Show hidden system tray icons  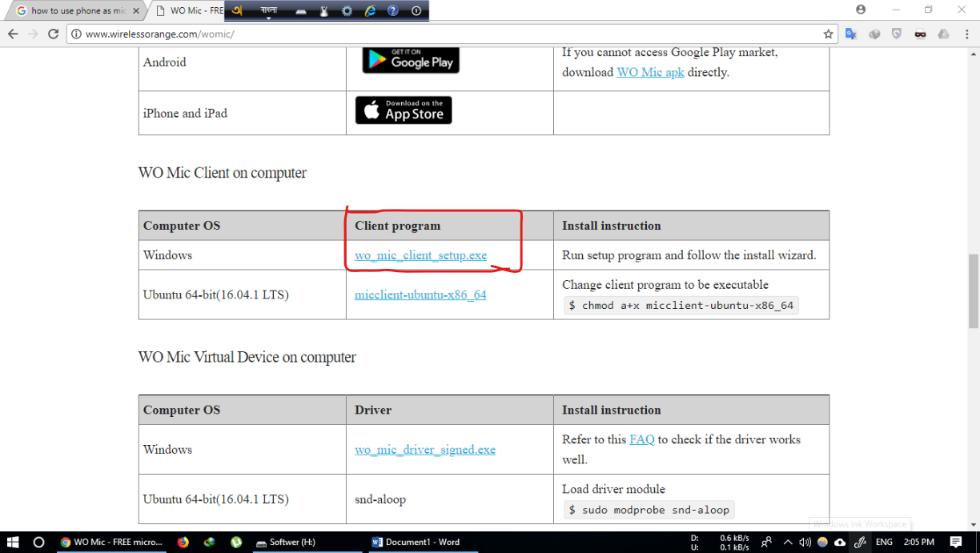coord(788,542)
